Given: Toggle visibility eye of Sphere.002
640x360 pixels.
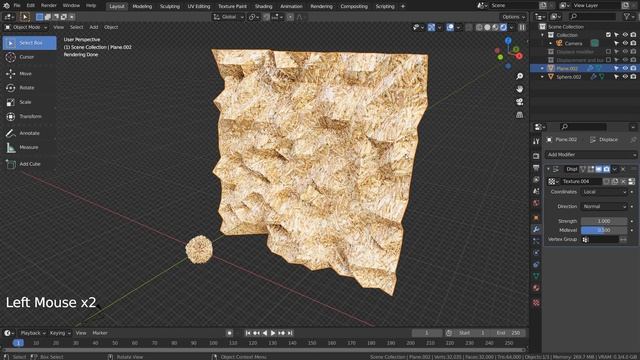Looking at the screenshot, I should click(625, 77).
